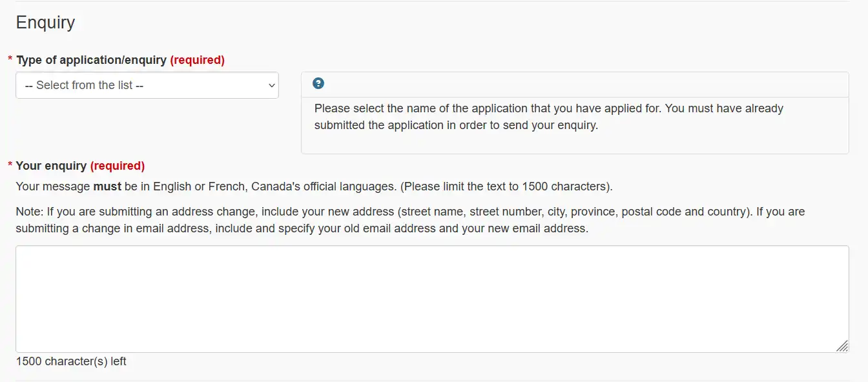This screenshot has width=868, height=382.
Task: Click the 'Your enquiry' field label
Action: 51,166
